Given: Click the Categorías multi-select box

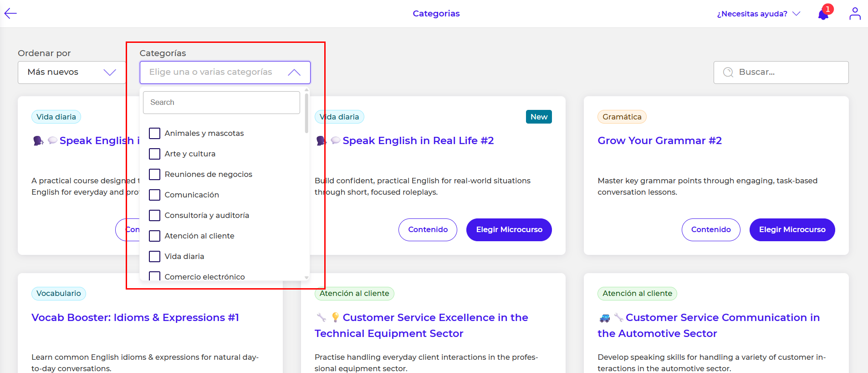Looking at the screenshot, I should point(214,73).
